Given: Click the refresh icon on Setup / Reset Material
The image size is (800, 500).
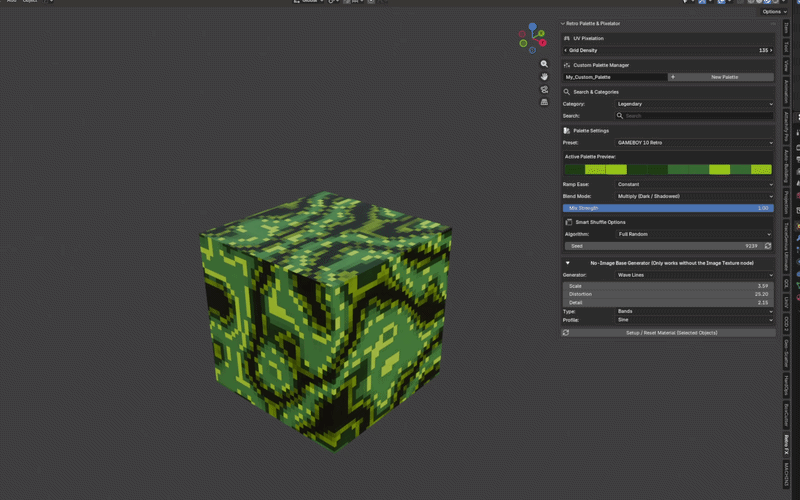Looking at the screenshot, I should [566, 333].
